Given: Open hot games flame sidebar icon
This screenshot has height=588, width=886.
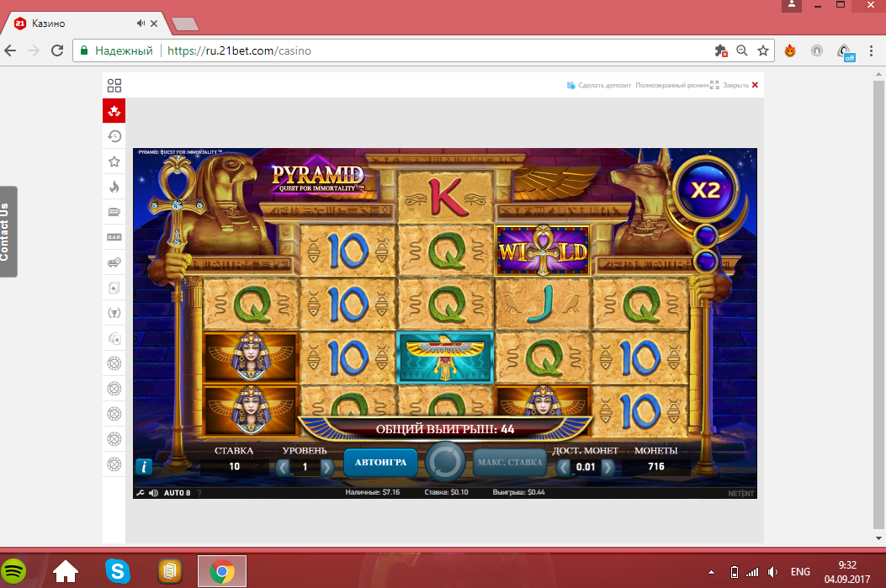Looking at the screenshot, I should (x=114, y=187).
